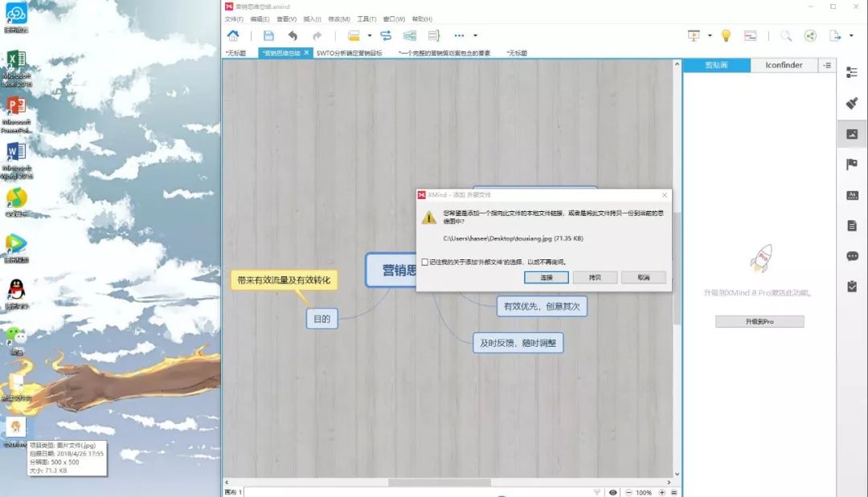Viewport: 868px width, 497px height.
Task: Select the 有效优先，创意其次 topic
Action: [542, 306]
